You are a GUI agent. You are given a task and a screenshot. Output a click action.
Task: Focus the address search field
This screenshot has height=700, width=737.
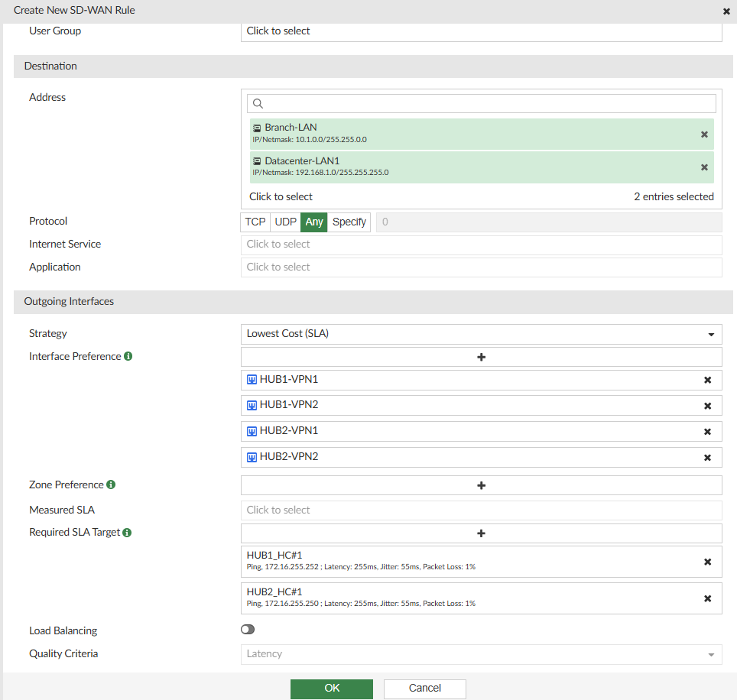(482, 103)
